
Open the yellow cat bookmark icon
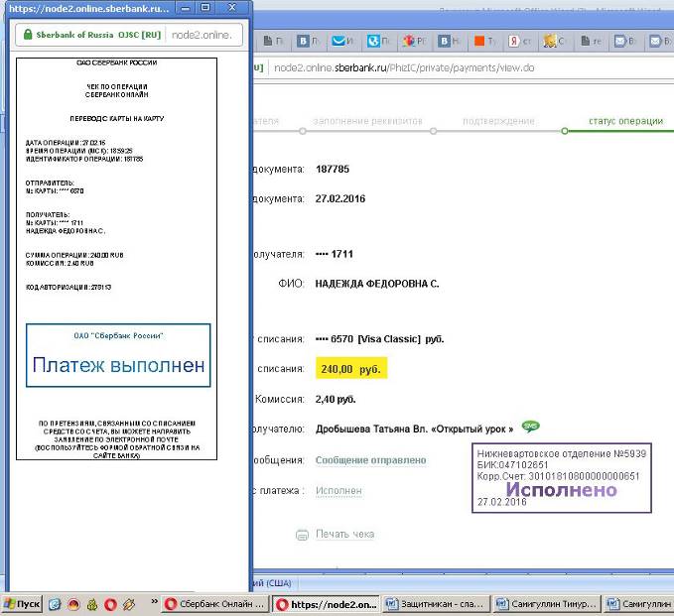(x=549, y=41)
